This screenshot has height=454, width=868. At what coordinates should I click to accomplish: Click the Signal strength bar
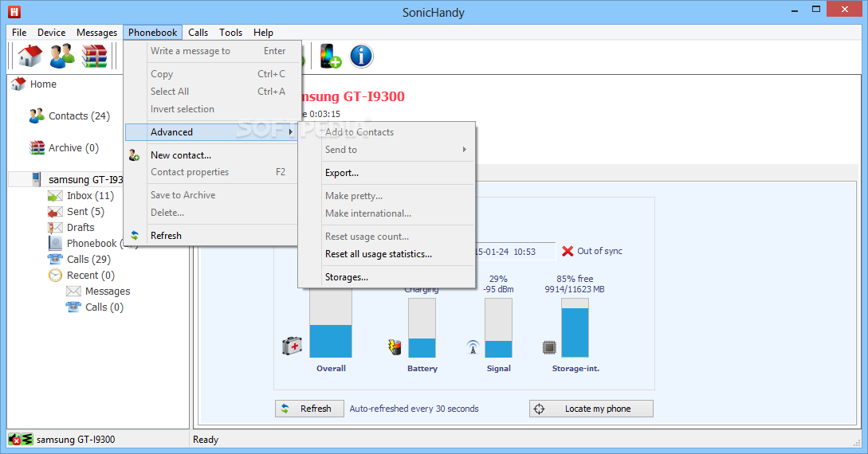coord(498,328)
